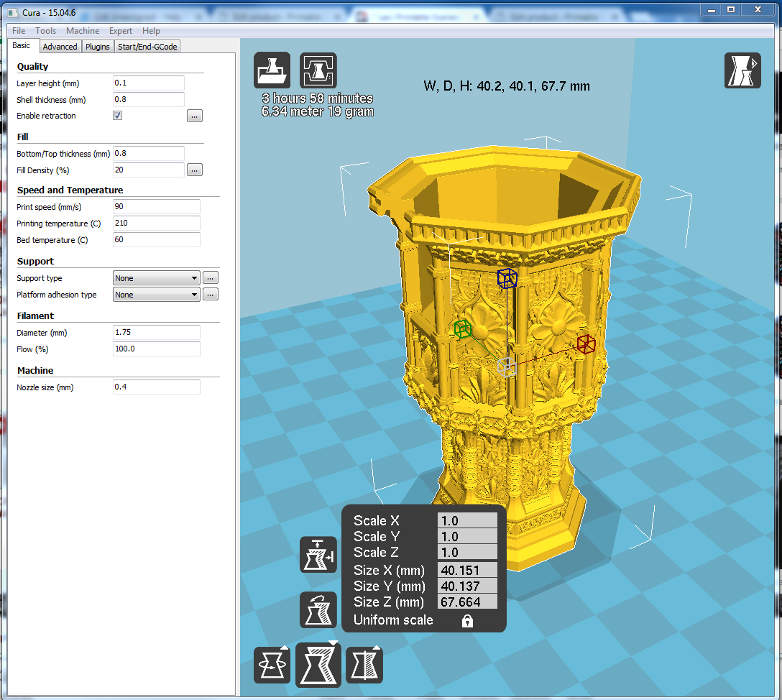Click the retraction settings ellipsis button
Screen dimensions: 782x700
pos(195,116)
